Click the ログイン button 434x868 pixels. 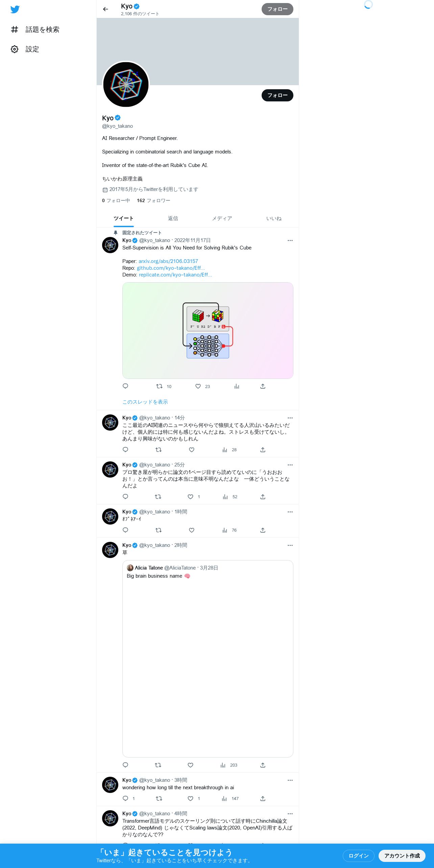[x=359, y=855]
